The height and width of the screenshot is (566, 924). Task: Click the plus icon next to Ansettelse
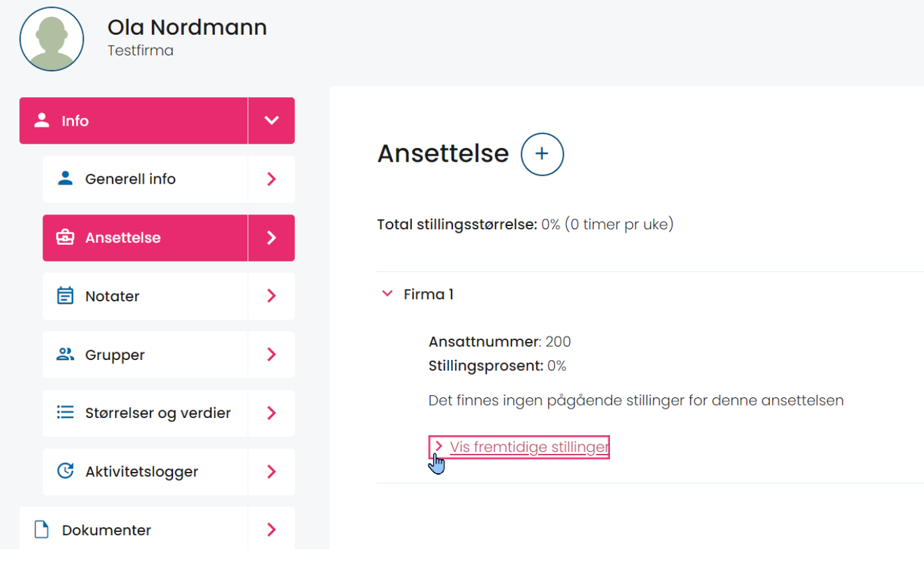coord(542,154)
